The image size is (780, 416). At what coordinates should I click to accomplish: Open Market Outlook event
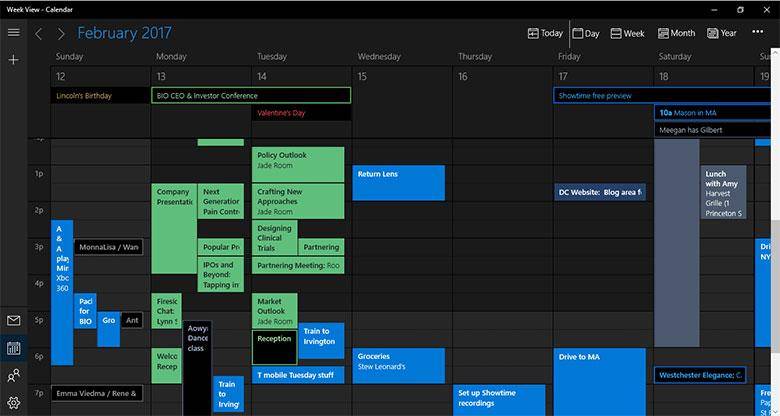click(x=275, y=311)
